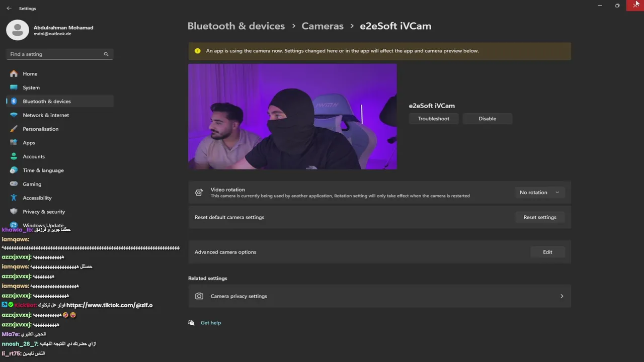
Task: Click the Privacy & security shield icon
Action: (x=14, y=212)
